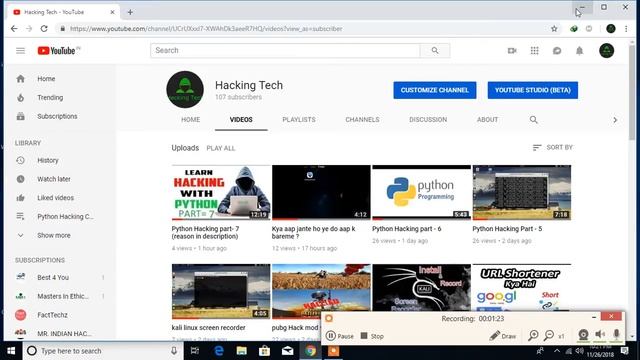Image resolution: width=640 pixels, height=360 pixels.
Task: Stop the screen recording
Action: [372, 336]
